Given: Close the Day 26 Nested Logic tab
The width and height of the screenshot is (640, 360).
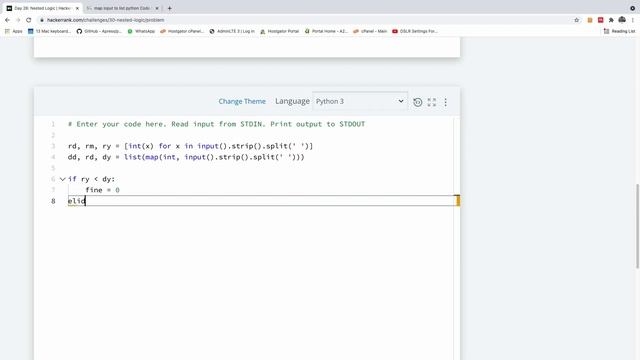Looking at the screenshot, I should 77,8.
